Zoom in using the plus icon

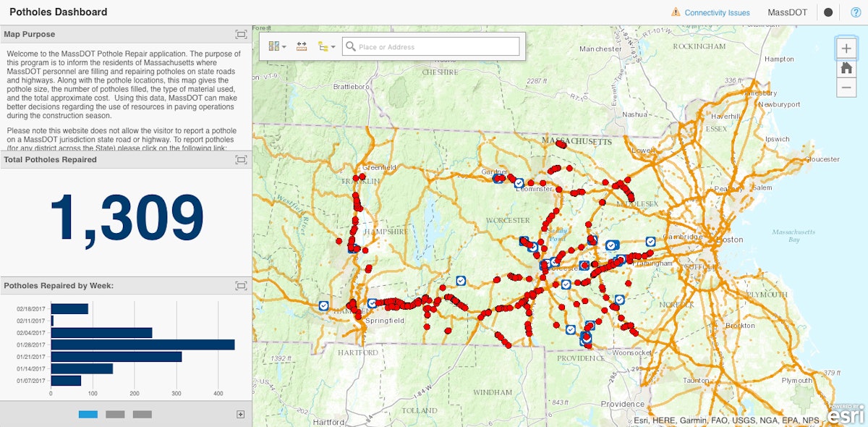point(846,48)
